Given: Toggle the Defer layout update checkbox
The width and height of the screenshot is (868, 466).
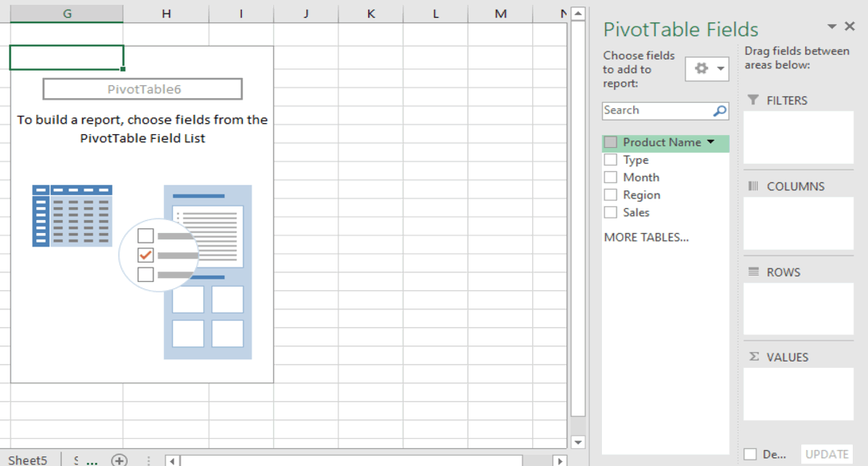Looking at the screenshot, I should pyautogui.click(x=750, y=454).
